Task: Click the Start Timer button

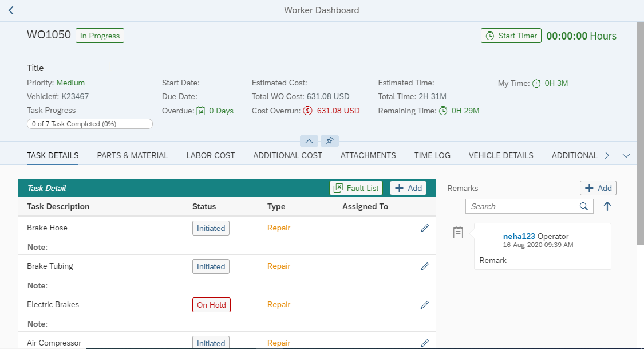Action: pyautogui.click(x=511, y=36)
